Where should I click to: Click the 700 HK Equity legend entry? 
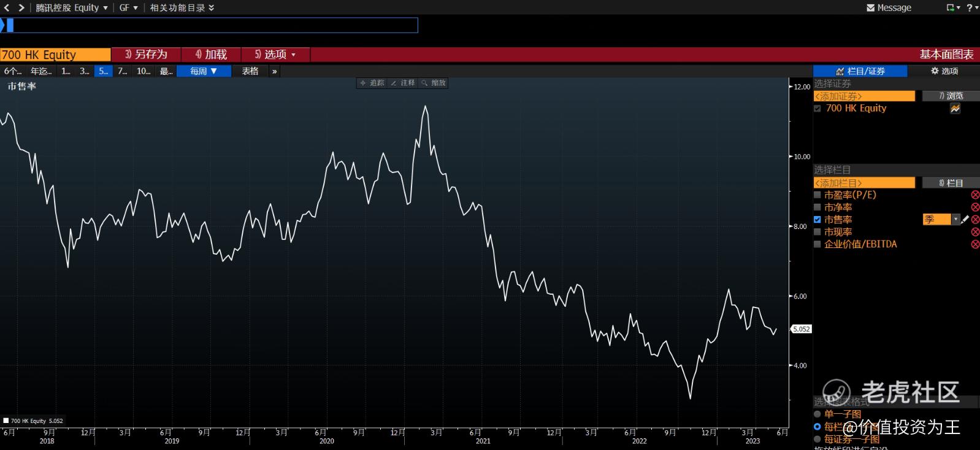34,421
